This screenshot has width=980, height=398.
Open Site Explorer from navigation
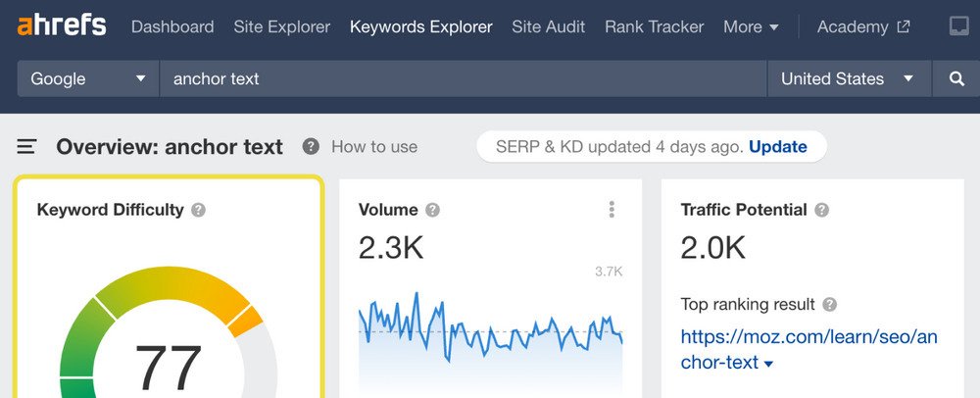click(282, 26)
